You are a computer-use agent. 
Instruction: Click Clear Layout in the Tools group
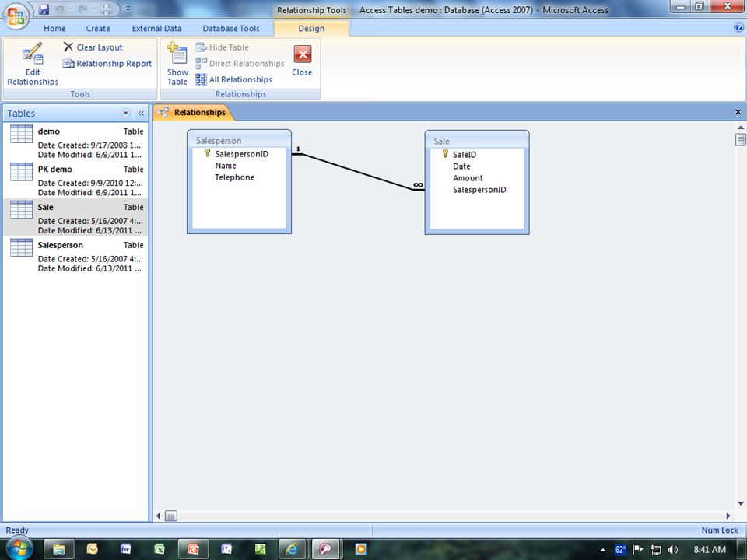tap(93, 47)
